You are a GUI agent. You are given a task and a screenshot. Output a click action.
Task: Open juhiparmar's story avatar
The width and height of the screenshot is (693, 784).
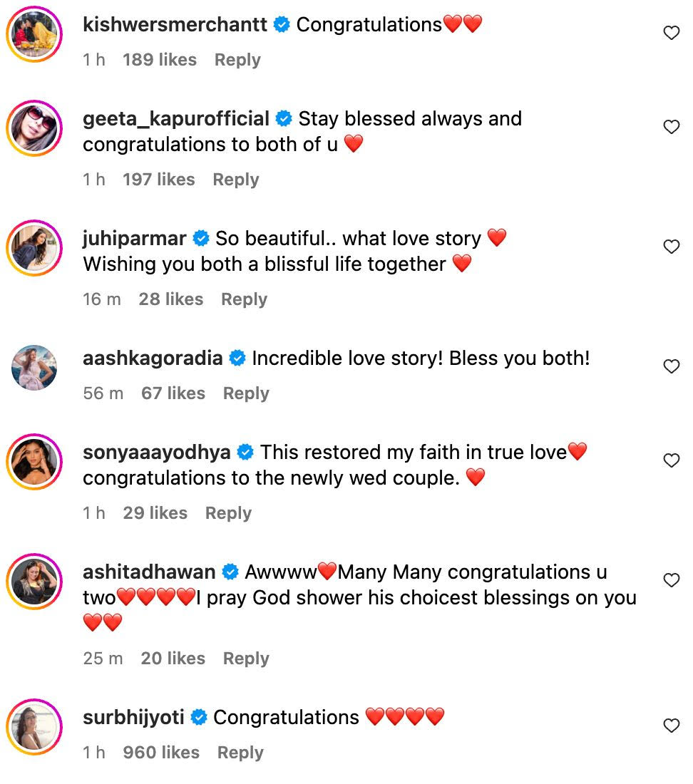[34, 248]
